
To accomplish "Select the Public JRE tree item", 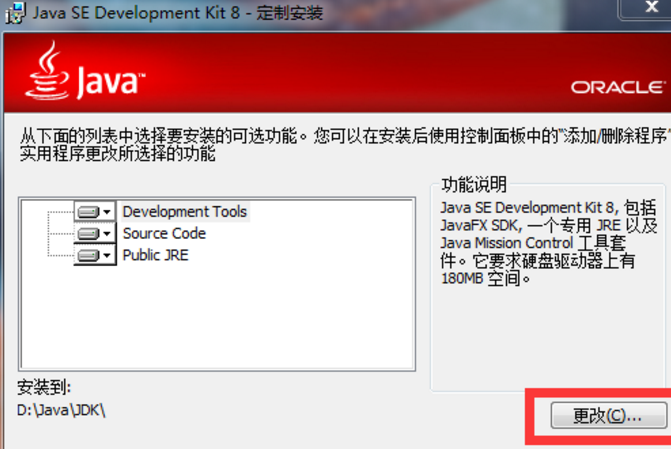I will [x=155, y=255].
